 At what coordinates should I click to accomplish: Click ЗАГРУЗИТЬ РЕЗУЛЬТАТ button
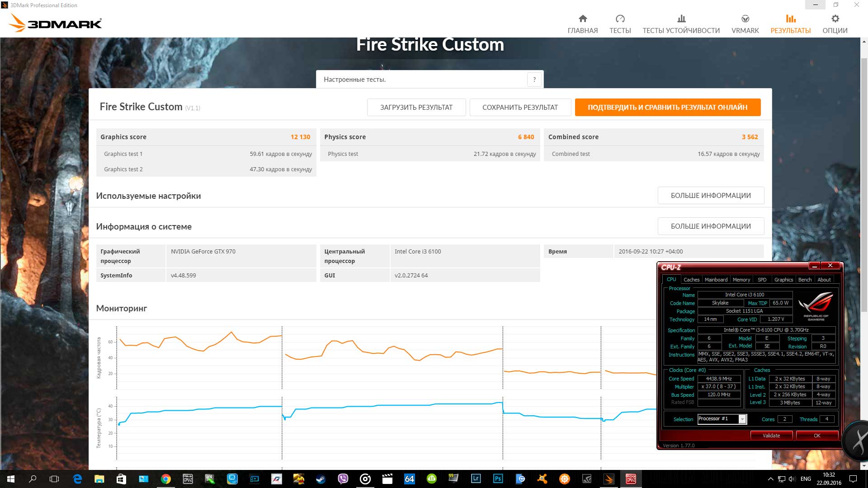416,108
